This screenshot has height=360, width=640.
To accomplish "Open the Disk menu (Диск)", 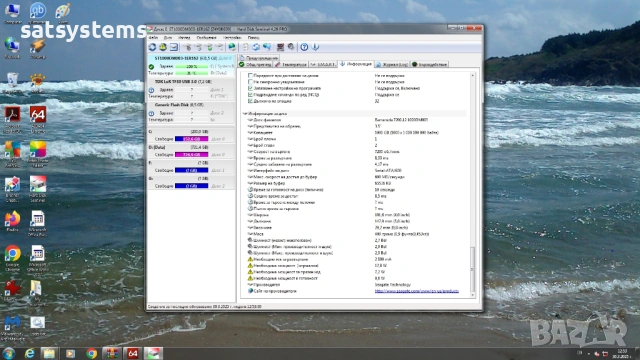I will [x=168, y=38].
